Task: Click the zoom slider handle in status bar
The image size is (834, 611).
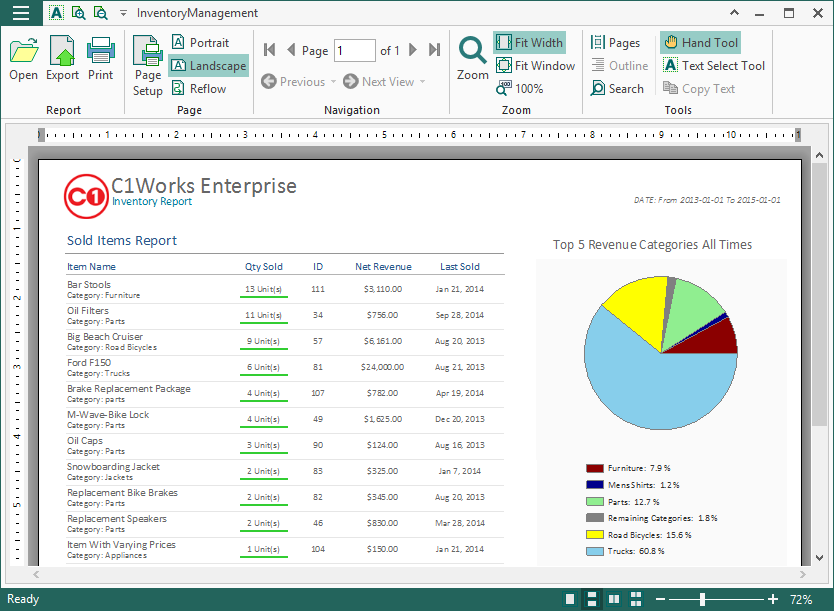Action: pos(703,599)
